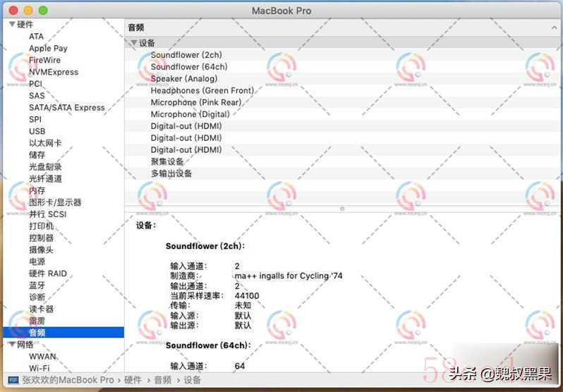
Task: Select 硬件 RAID in the sidebar
Action: pos(48,274)
